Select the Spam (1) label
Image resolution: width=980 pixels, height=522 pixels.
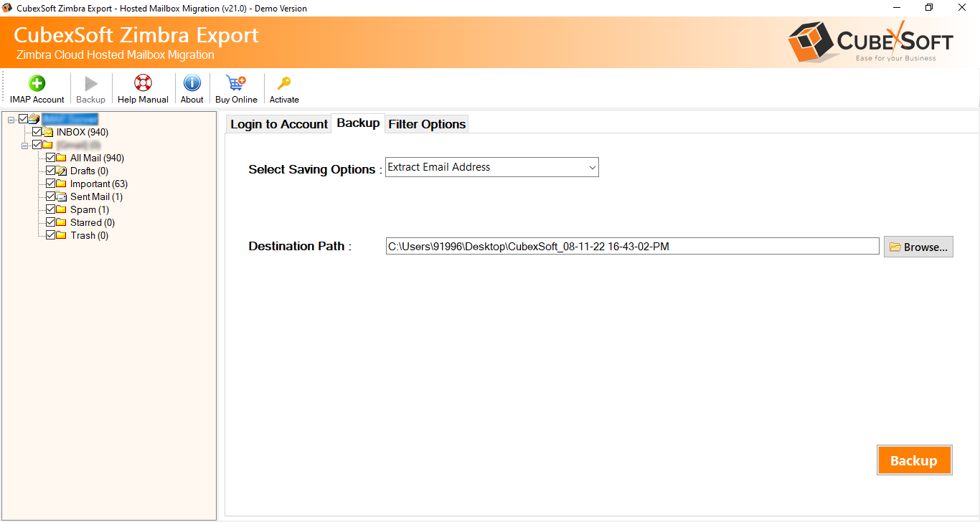tap(90, 209)
